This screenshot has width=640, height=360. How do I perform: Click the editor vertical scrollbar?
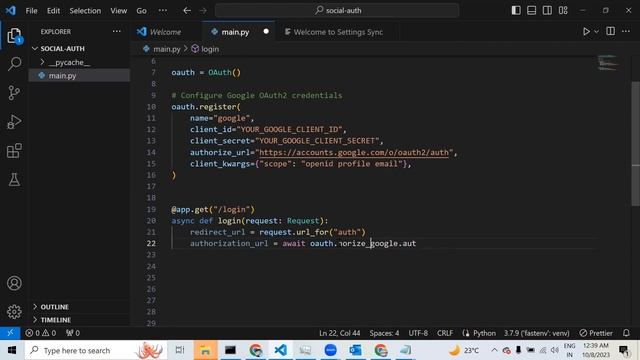(x=636, y=143)
